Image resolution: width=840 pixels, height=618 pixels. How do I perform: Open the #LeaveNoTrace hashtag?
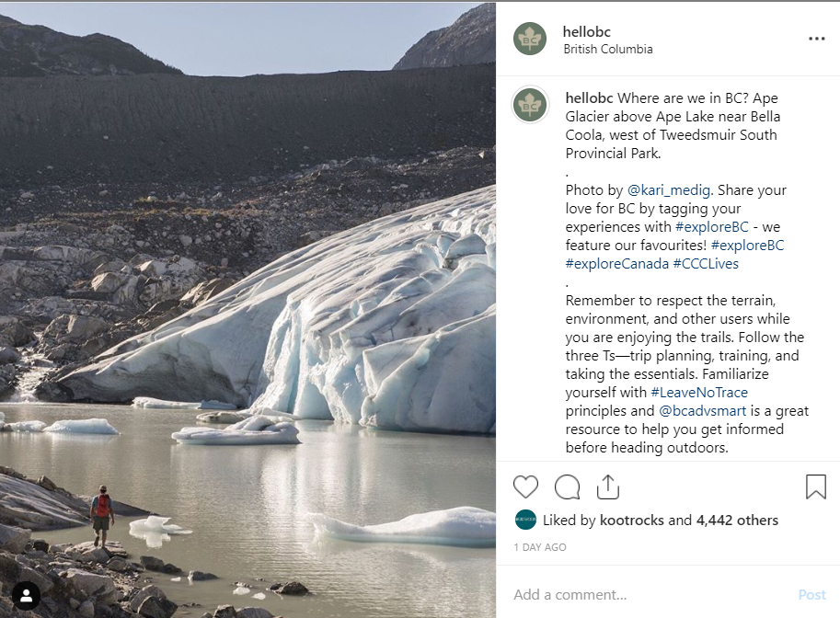(x=699, y=393)
